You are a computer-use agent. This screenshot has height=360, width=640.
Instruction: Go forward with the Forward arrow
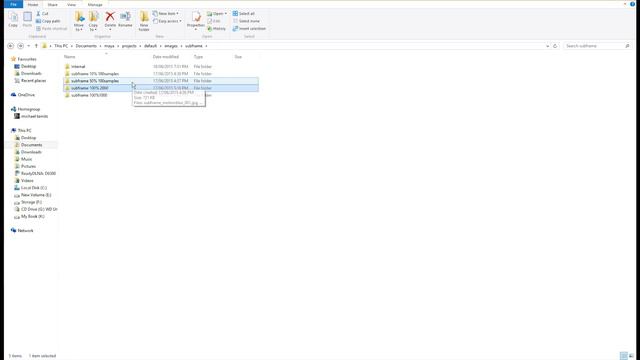[x=20, y=46]
